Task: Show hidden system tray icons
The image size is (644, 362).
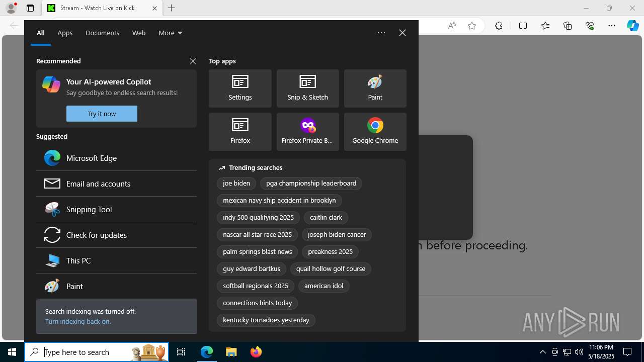Action: (542, 352)
